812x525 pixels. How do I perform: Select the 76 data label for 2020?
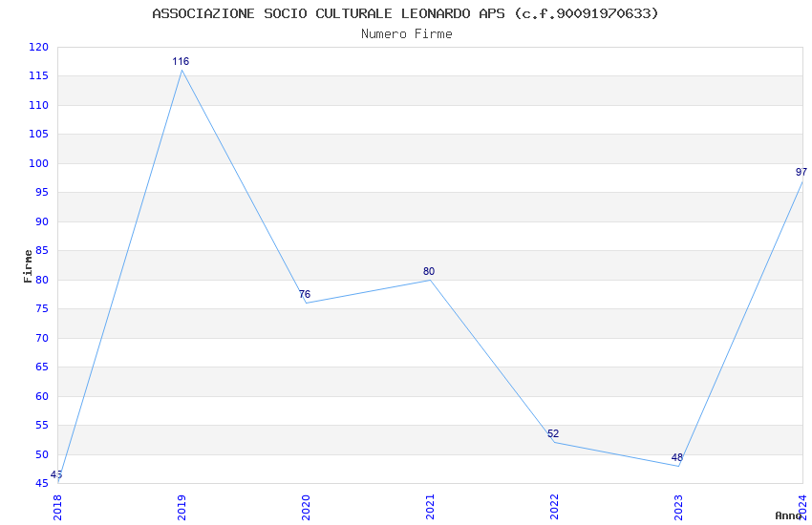(x=305, y=294)
